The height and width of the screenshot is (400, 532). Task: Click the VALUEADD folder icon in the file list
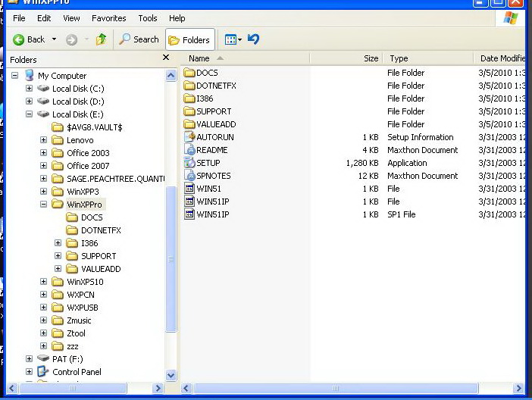click(x=189, y=124)
